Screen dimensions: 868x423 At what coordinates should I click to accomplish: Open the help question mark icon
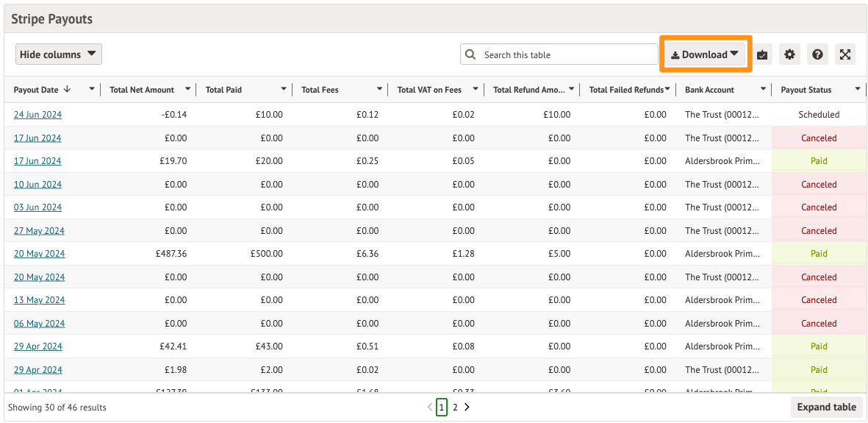coord(817,54)
